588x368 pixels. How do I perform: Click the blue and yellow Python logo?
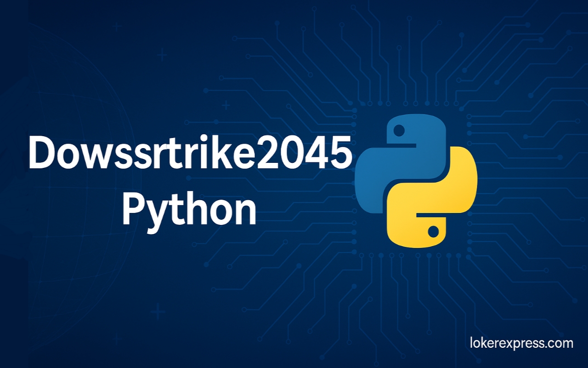tap(416, 180)
